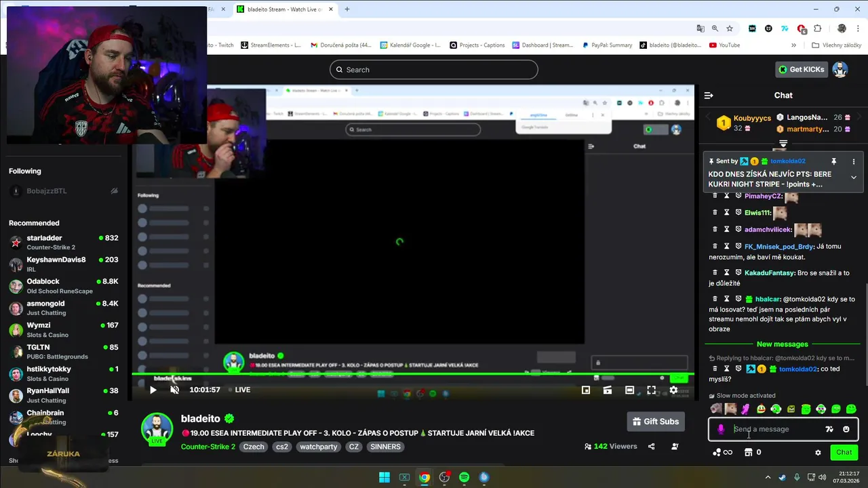Share the bladeito stream
This screenshot has height=488, width=868.
(x=652, y=447)
